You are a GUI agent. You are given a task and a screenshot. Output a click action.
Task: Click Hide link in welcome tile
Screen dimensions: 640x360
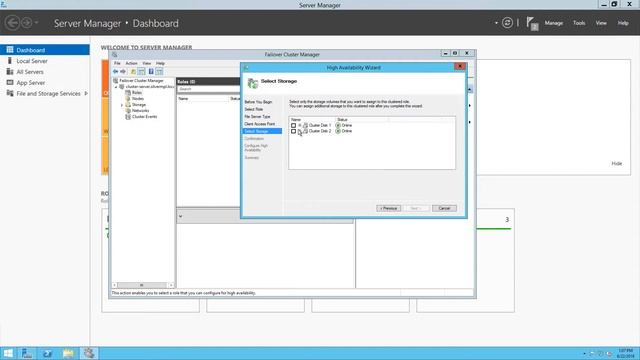coord(616,163)
